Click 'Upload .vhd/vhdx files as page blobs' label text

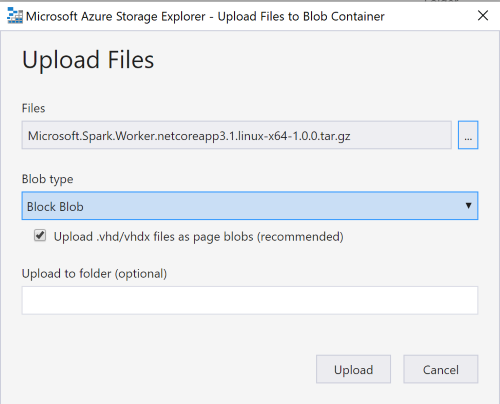pyautogui.click(x=199, y=237)
